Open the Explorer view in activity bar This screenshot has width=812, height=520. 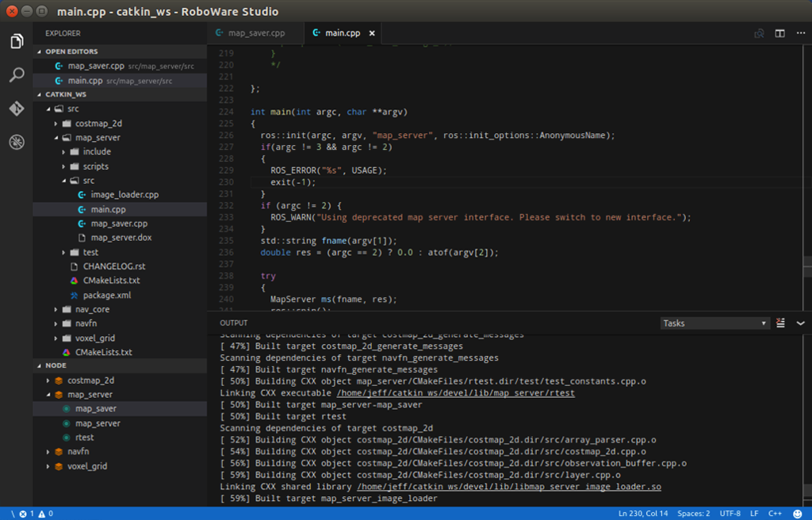[17, 41]
